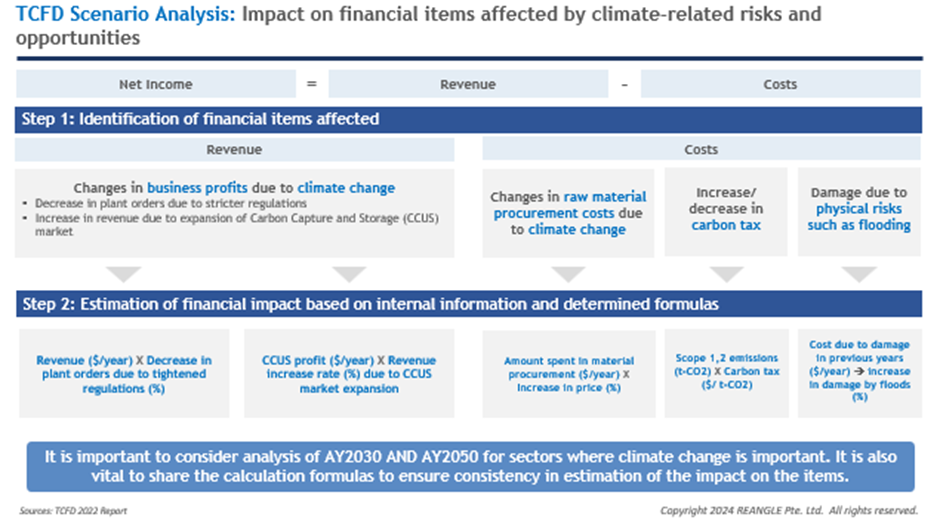
Task: Click the down arrow below raw material procurement box
Action: 568,273
